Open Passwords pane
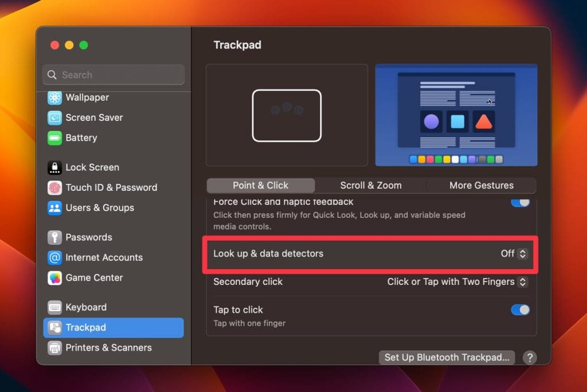The width and height of the screenshot is (587, 392). click(x=89, y=237)
